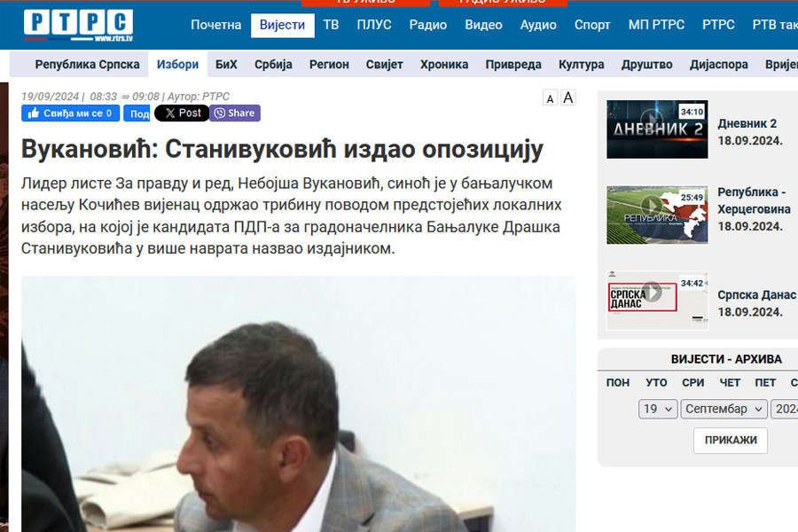
Task: Select the Регион news category
Action: pyautogui.click(x=329, y=65)
